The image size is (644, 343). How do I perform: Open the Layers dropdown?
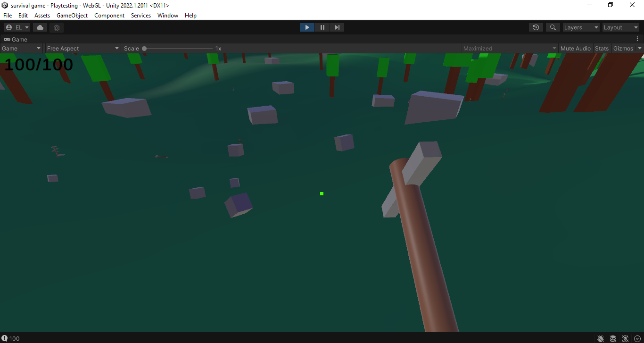click(x=581, y=27)
